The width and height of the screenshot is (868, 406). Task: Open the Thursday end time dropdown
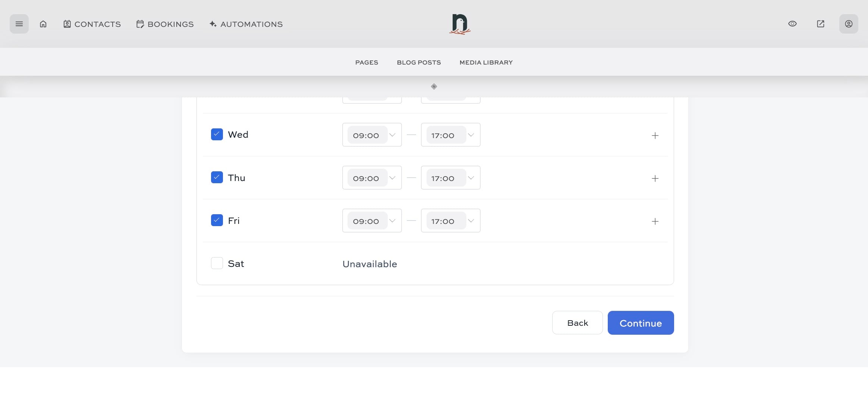(450, 178)
